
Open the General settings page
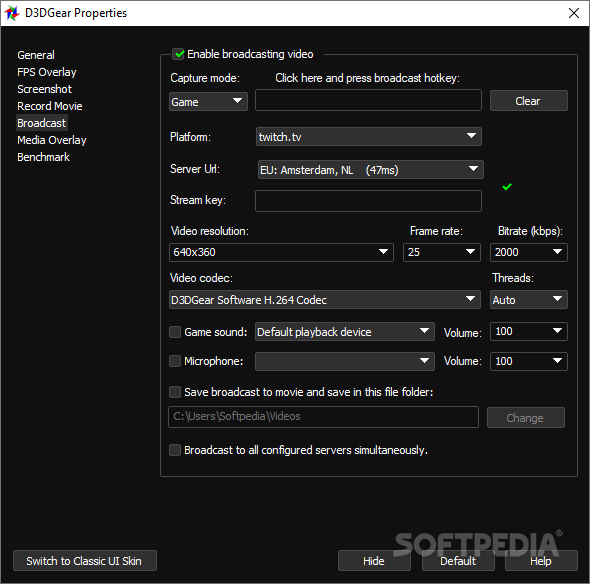(36, 55)
